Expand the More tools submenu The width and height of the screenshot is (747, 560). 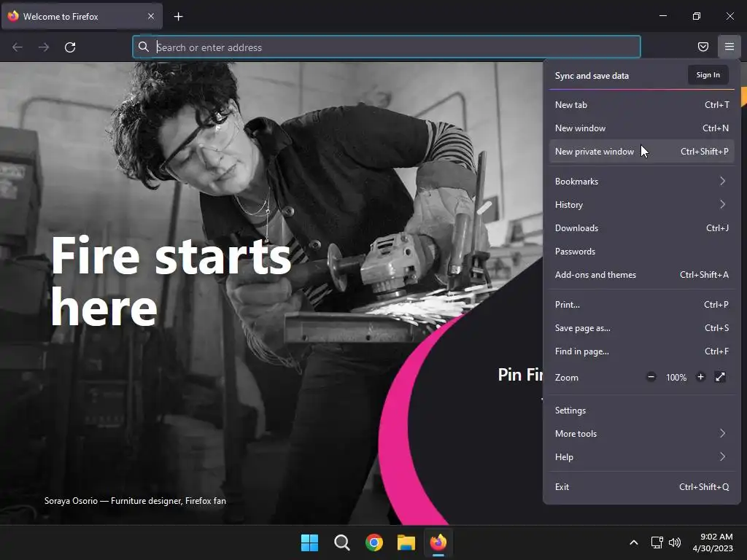click(x=642, y=434)
